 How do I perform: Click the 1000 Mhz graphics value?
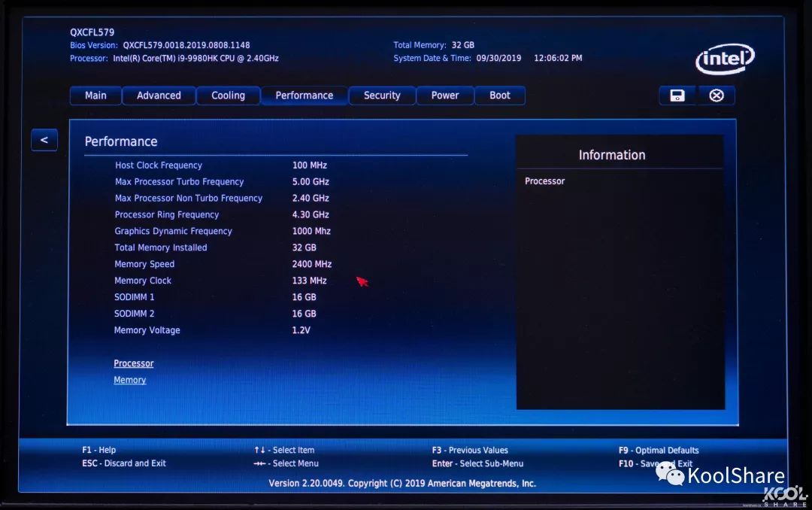pos(311,231)
